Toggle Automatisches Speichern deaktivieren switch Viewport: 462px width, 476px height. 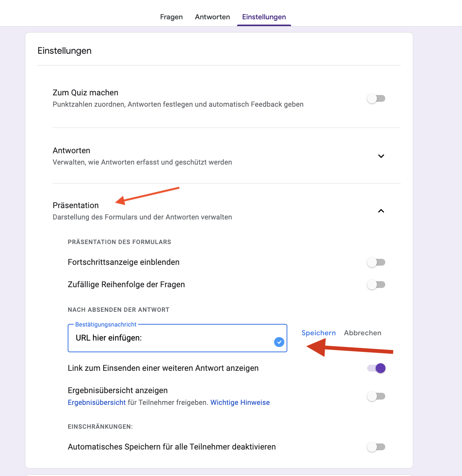click(376, 447)
